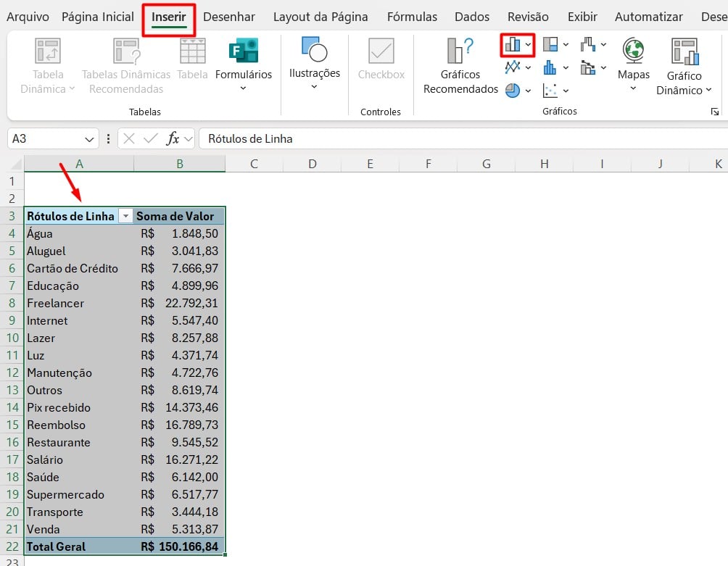
Task: Expand line chart dropdown arrow
Action: 529,67
